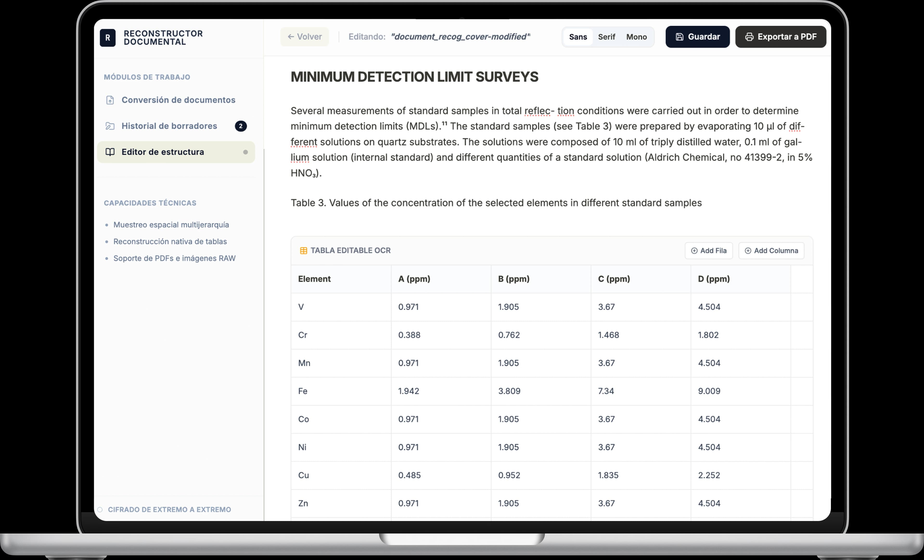This screenshot has width=924, height=560.
Task: Click the circle icon beside Cifrado de extremo
Action: (x=100, y=510)
